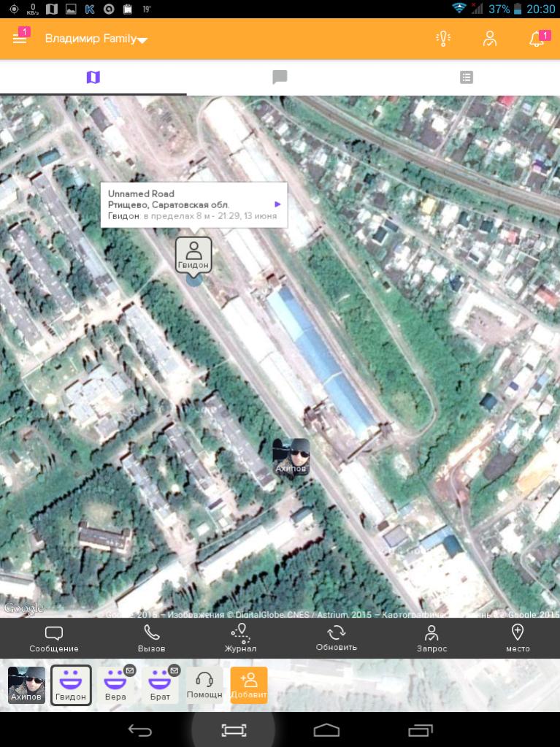This screenshot has width=560, height=747.
Task: Open the Журнал location history
Action: coord(240,638)
